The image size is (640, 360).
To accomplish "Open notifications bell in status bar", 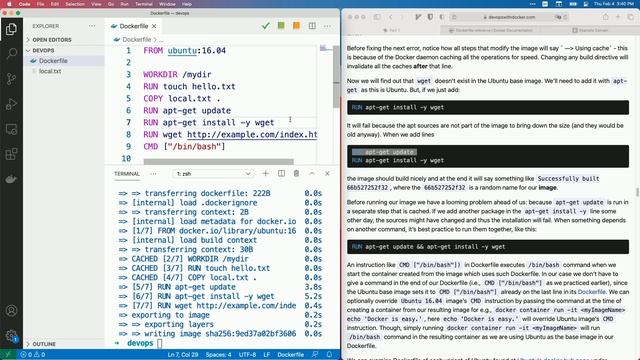I will point(329,355).
